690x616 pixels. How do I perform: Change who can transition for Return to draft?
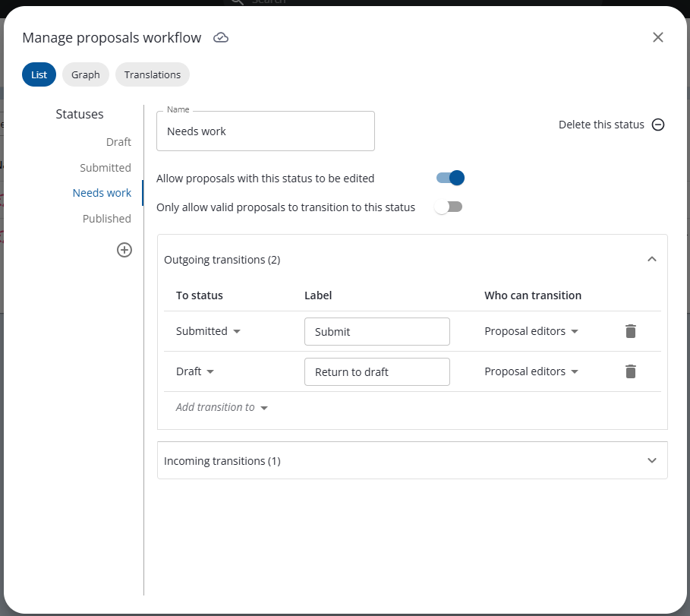531,371
